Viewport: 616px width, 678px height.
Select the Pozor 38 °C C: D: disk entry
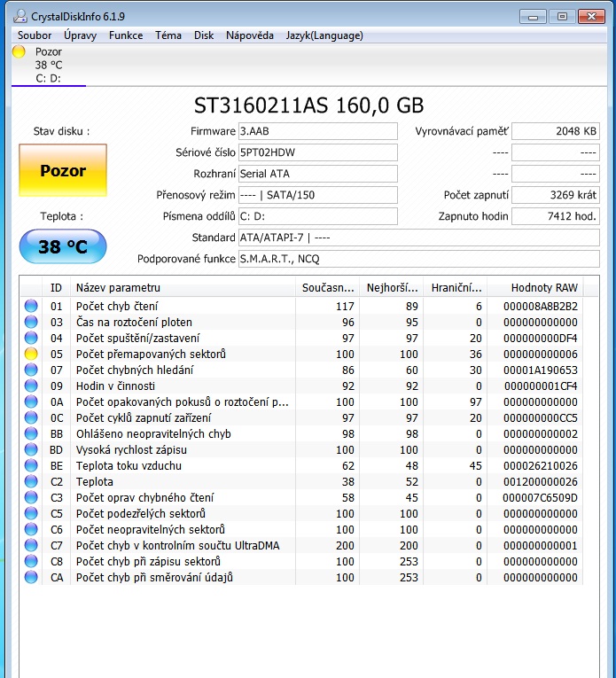click(49, 65)
